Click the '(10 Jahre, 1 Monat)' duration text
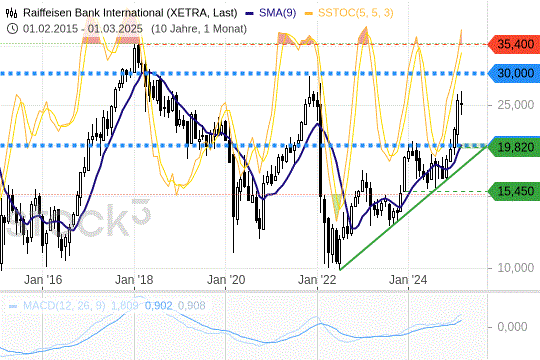Viewport: 540px width, 360px height. tap(199, 29)
